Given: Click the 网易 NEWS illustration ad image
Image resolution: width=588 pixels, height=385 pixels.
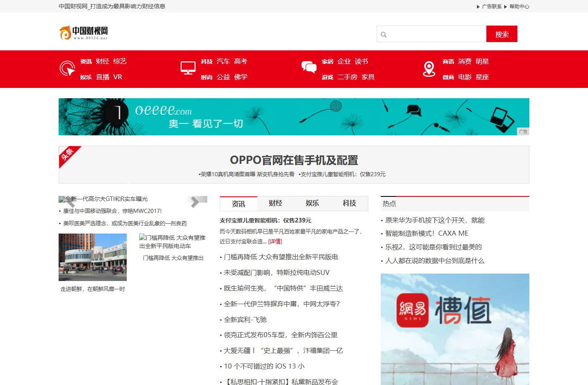Looking at the screenshot, I should (x=455, y=329).
